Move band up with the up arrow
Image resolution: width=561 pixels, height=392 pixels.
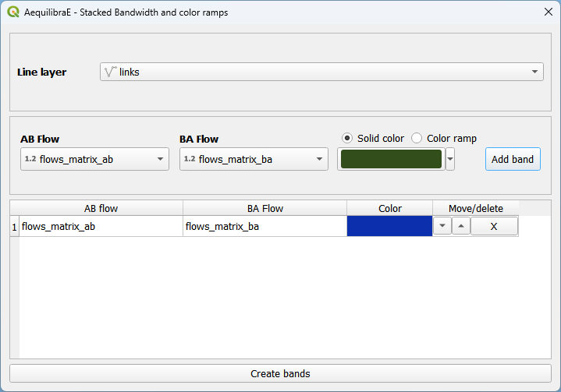pyautogui.click(x=461, y=226)
